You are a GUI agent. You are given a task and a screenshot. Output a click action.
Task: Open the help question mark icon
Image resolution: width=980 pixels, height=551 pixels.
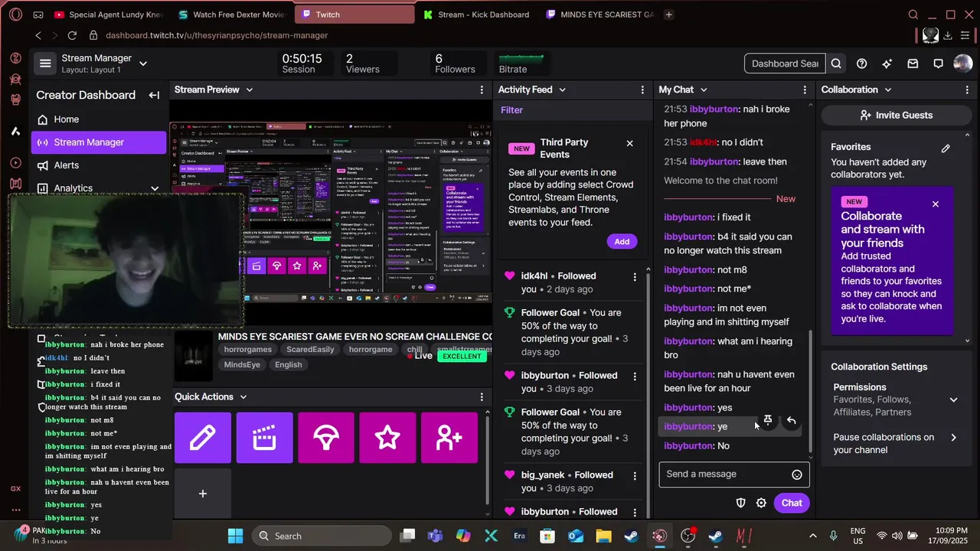click(861, 64)
